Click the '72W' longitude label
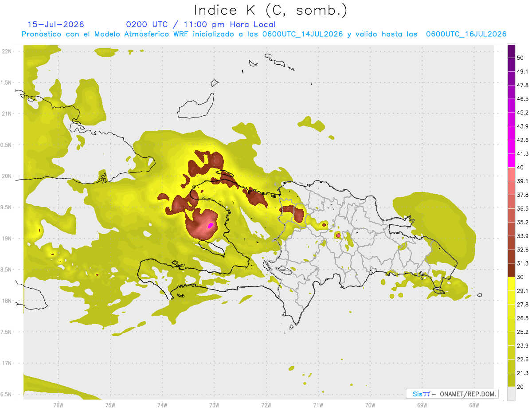 pos(266,405)
